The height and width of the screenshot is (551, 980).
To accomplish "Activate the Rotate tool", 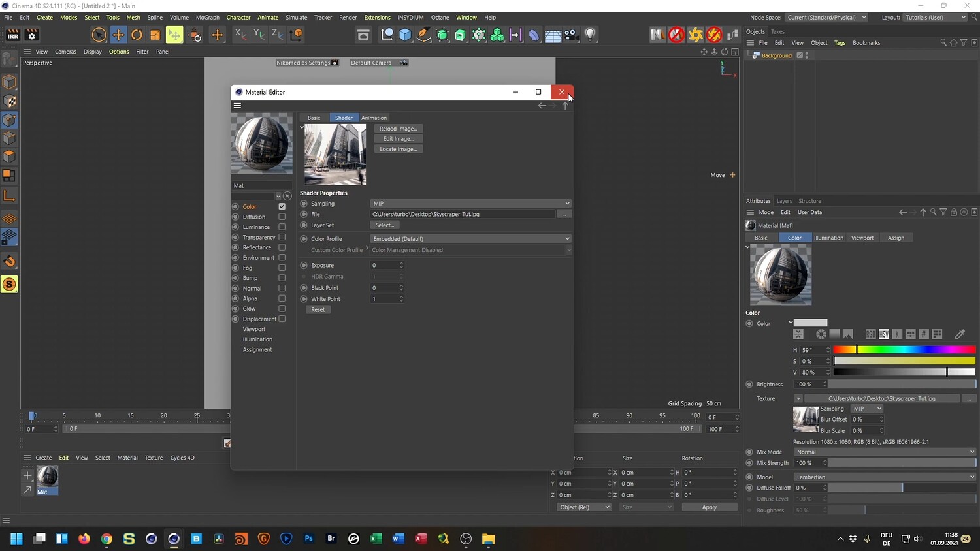I will [x=137, y=35].
